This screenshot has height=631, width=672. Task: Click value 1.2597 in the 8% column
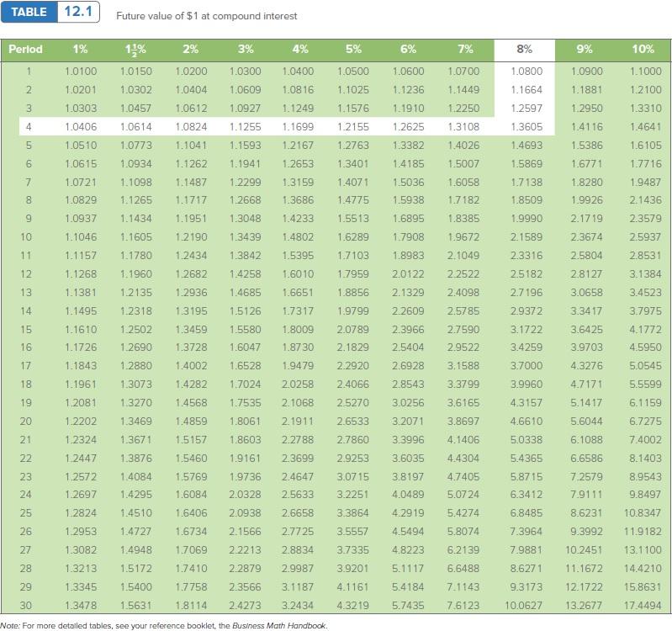[x=526, y=109]
